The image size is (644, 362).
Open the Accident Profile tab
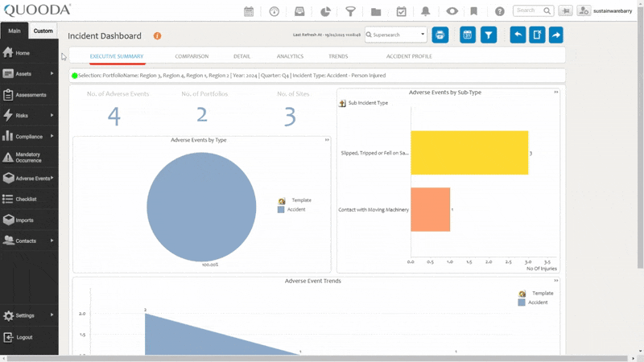(409, 56)
